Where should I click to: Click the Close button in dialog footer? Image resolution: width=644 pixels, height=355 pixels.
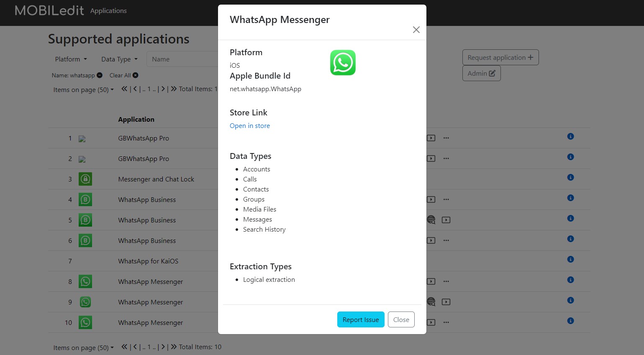click(401, 320)
